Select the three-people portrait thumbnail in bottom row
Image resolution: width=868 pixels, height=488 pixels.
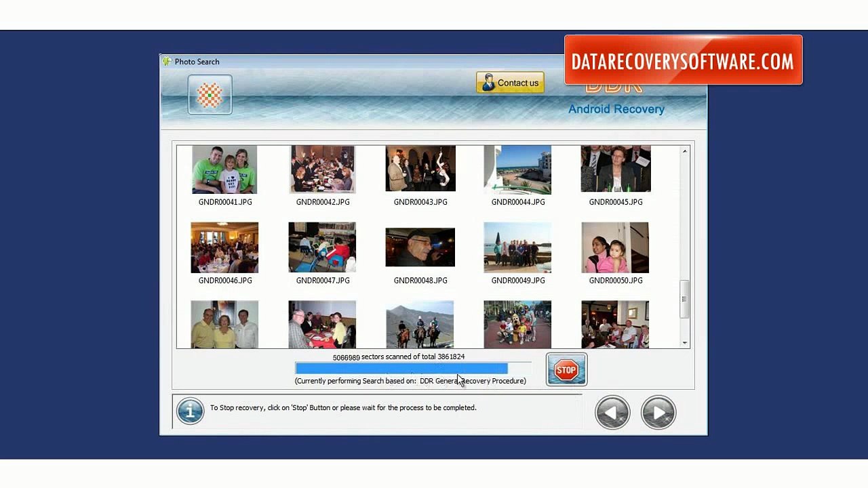[224, 325]
